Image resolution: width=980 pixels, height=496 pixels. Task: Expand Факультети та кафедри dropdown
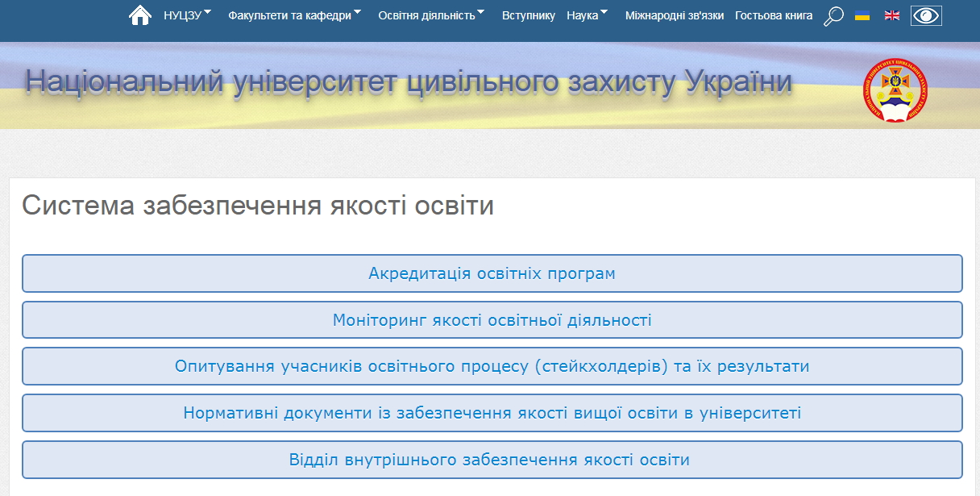coord(294,15)
